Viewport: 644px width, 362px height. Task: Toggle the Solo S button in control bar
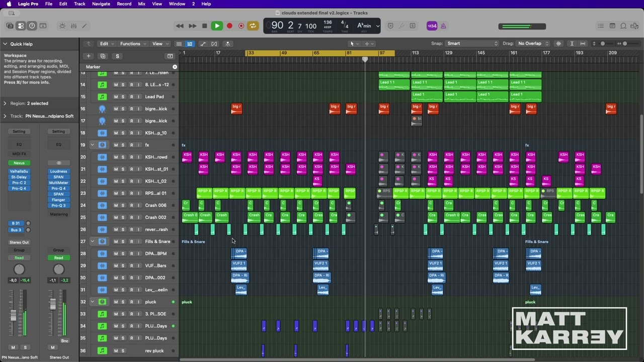pyautogui.click(x=413, y=26)
